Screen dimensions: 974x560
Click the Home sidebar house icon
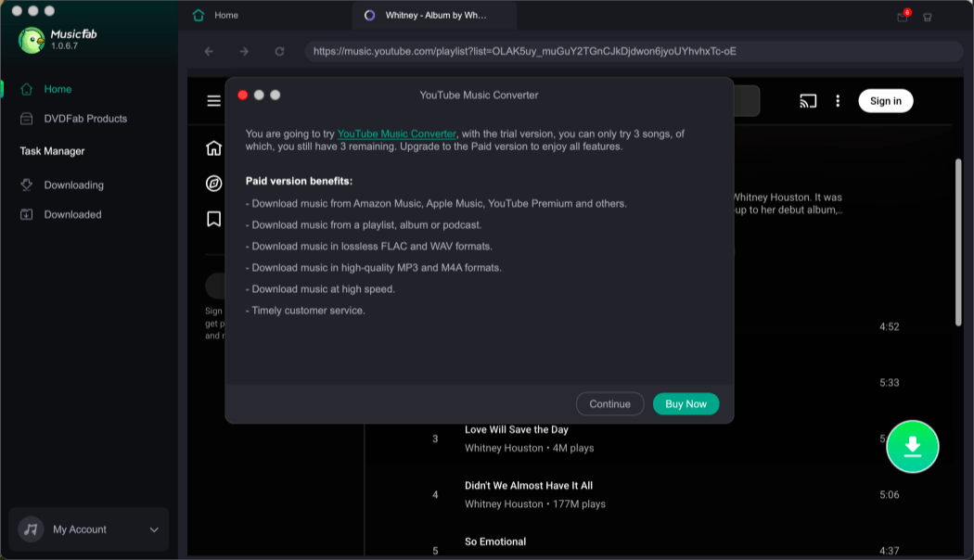click(27, 89)
